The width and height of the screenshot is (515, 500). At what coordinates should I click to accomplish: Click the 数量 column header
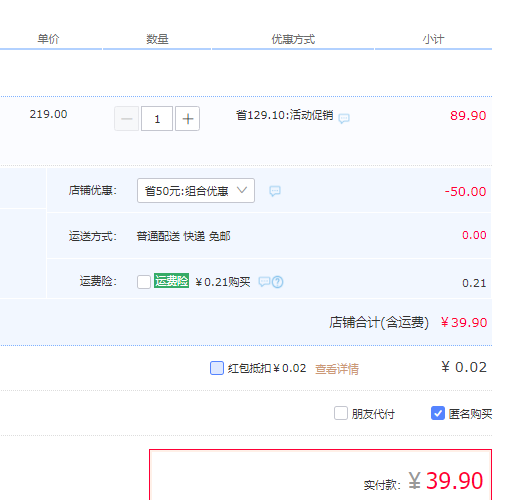click(157, 39)
